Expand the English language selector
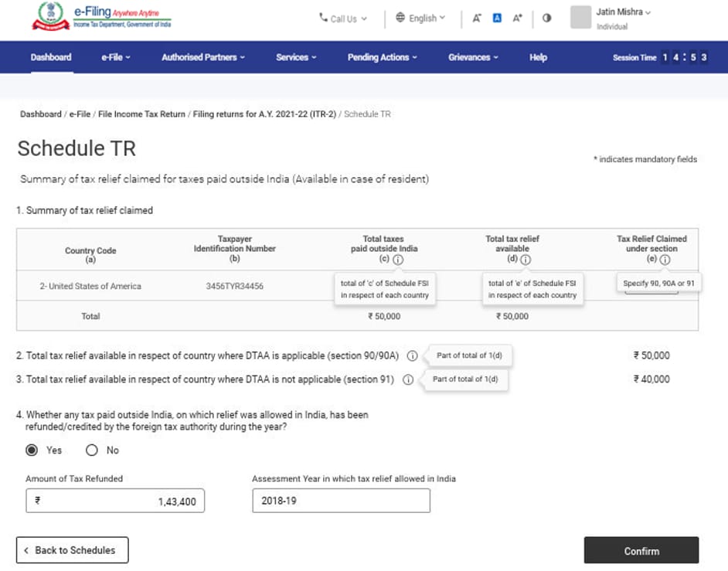This screenshot has width=728, height=571. [x=420, y=19]
